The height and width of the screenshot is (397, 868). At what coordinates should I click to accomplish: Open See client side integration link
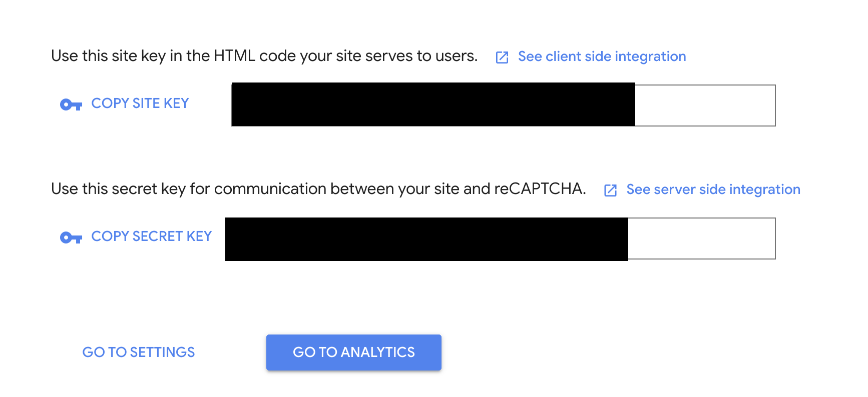click(602, 56)
